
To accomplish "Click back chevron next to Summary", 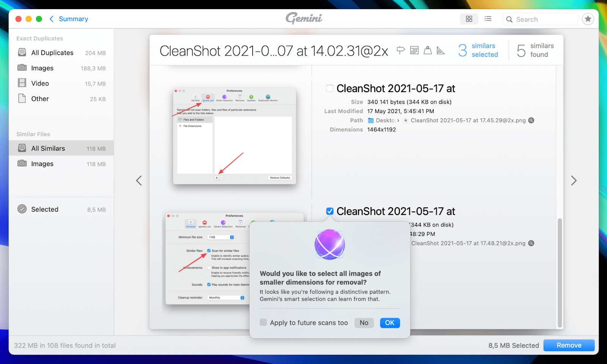I will [51, 19].
